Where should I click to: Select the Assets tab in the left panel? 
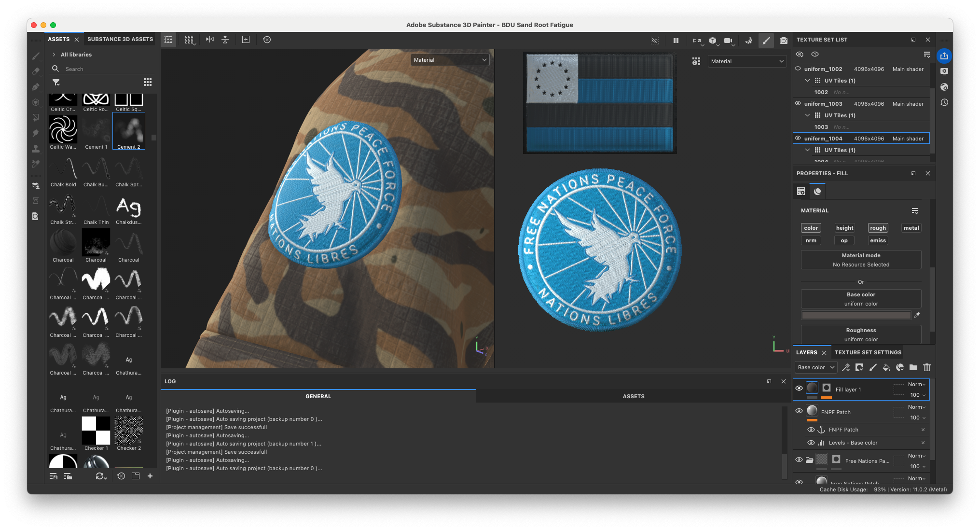pos(59,39)
